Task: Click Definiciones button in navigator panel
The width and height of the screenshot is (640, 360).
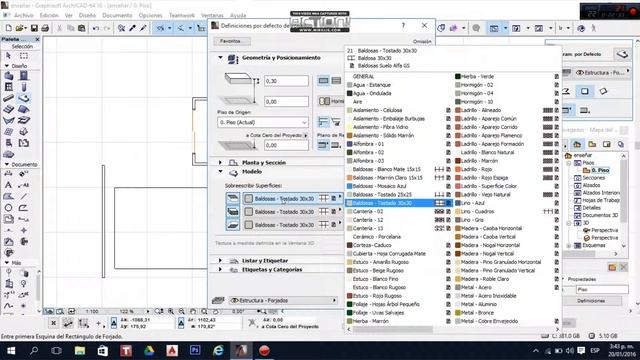Action: (591, 301)
